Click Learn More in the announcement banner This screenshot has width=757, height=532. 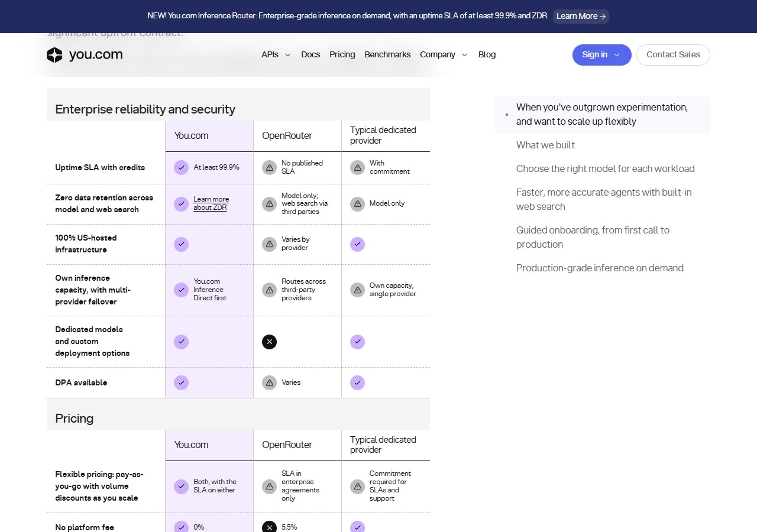[581, 17]
